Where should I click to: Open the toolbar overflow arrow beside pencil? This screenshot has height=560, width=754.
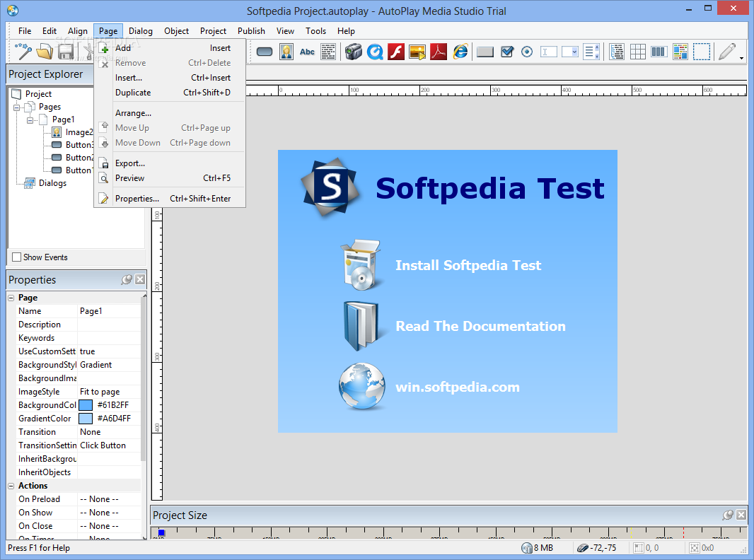741,58
